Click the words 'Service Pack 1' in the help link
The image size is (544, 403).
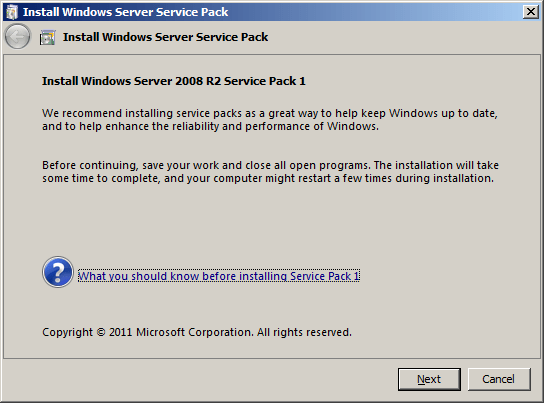[x=325, y=276]
